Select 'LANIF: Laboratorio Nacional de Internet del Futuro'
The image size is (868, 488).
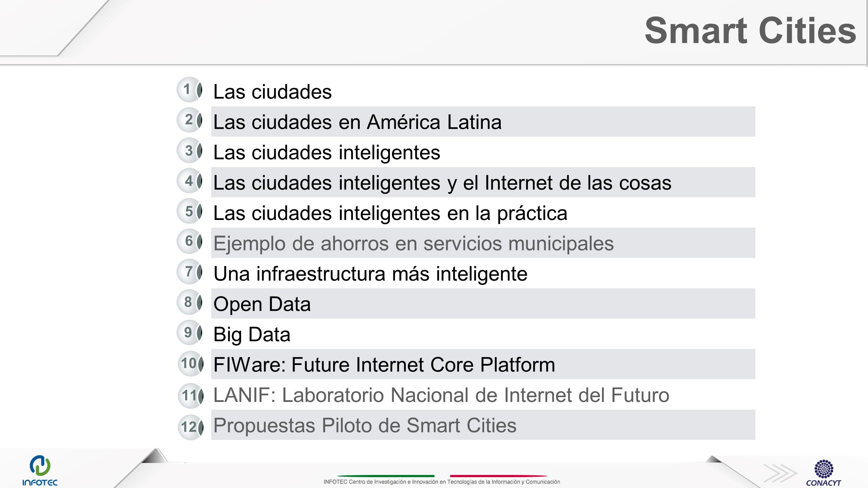click(x=441, y=395)
